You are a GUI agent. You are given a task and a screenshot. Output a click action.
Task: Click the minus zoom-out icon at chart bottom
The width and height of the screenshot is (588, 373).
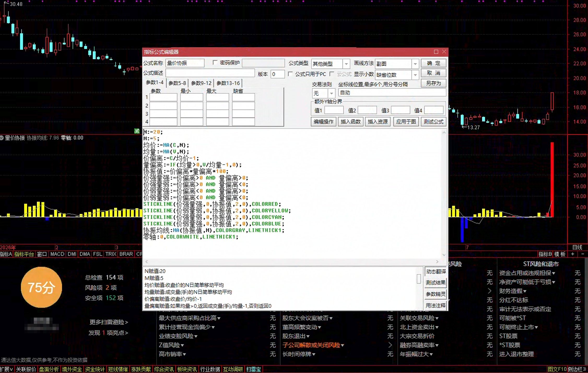coord(583,254)
